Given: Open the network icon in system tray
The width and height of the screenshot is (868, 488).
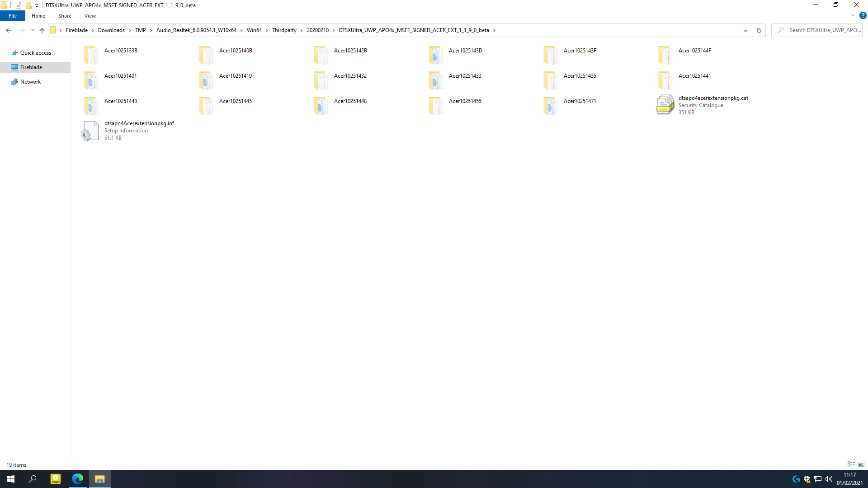Looking at the screenshot, I should click(x=818, y=479).
